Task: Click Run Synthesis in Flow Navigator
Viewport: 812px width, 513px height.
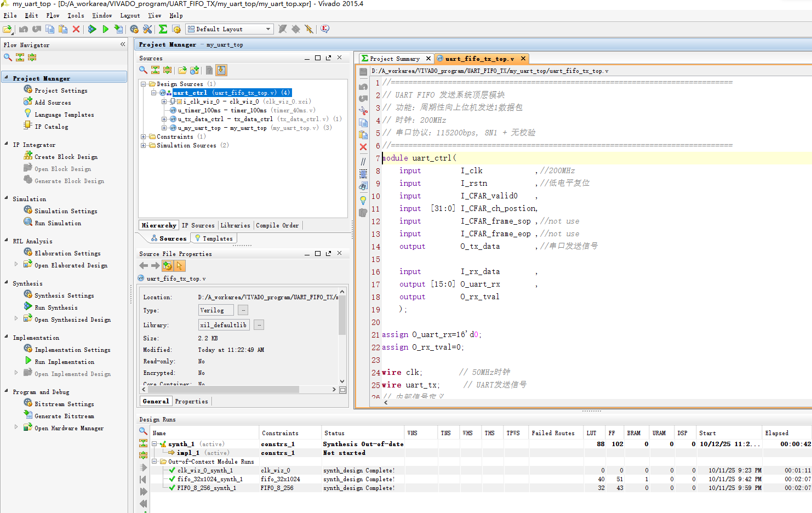Action: coord(56,307)
